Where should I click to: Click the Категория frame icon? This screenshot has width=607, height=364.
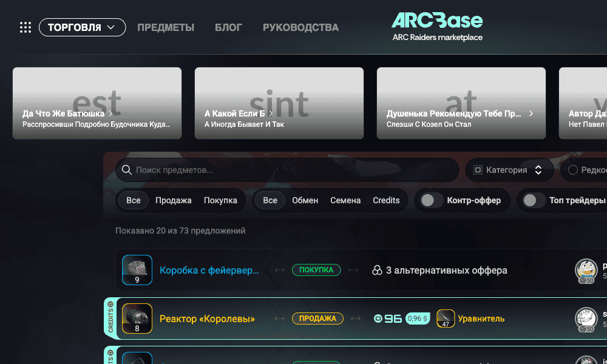pos(478,170)
